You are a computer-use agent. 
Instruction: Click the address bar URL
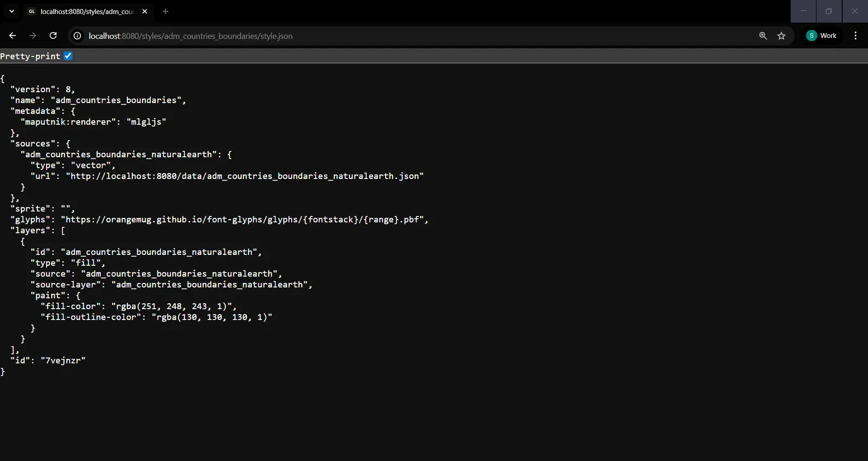[190, 36]
